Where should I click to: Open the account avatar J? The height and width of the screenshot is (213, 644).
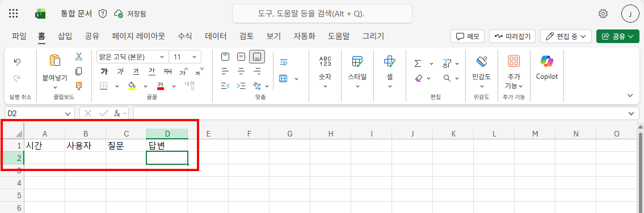[x=630, y=14]
